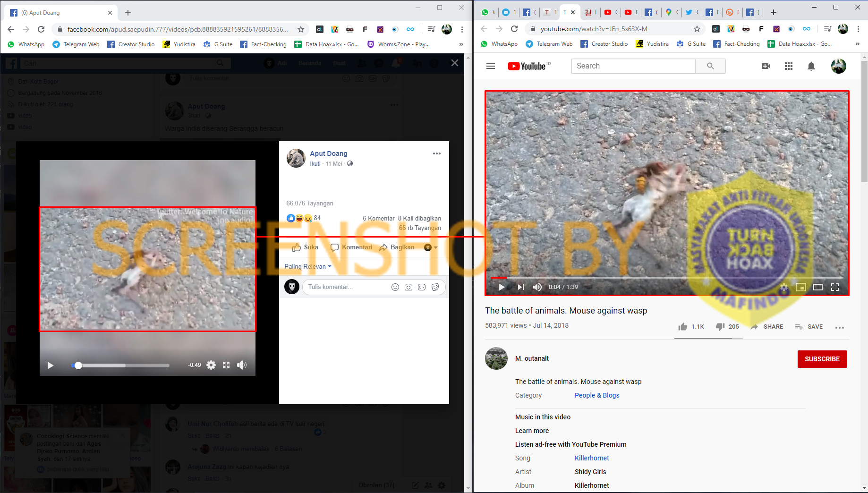Open media control icon in YouTube window
The height and width of the screenshot is (493, 868).
coord(827,29)
